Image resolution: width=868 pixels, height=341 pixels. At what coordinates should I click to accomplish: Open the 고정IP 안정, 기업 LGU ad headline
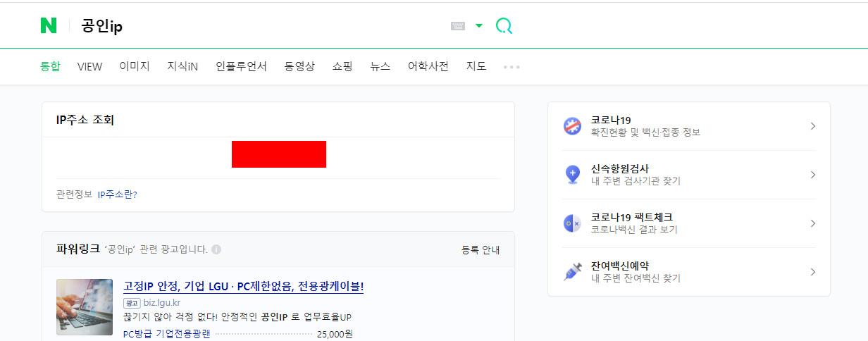(244, 286)
